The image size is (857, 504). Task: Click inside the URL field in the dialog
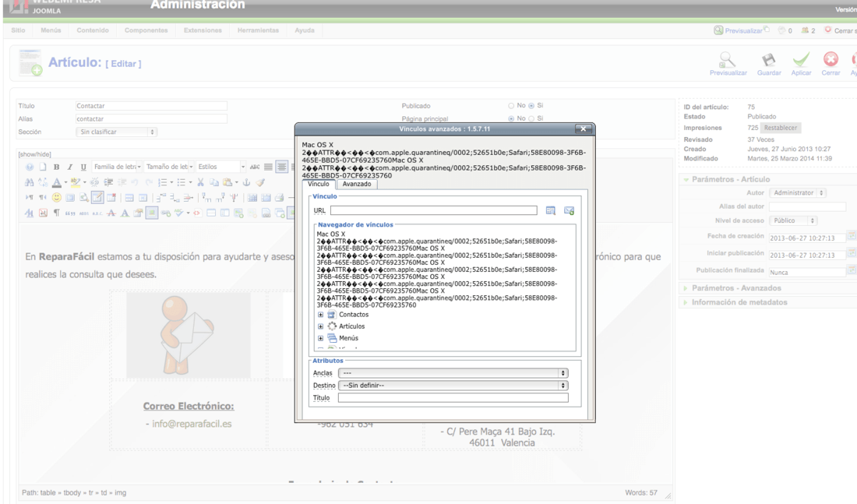(x=433, y=210)
